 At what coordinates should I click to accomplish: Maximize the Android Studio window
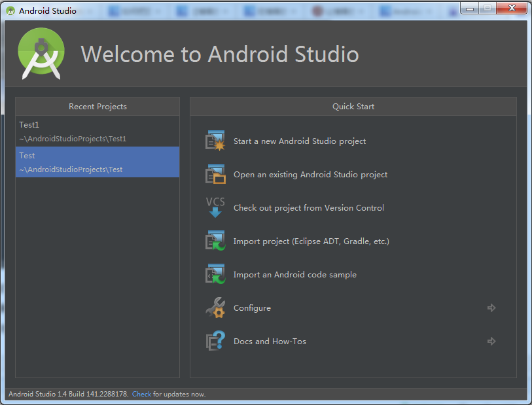pyautogui.click(x=486, y=8)
